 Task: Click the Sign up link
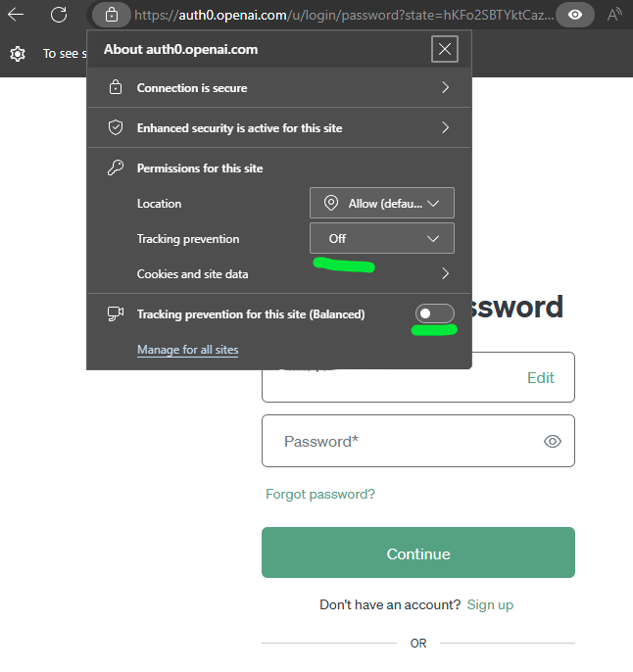click(x=490, y=604)
